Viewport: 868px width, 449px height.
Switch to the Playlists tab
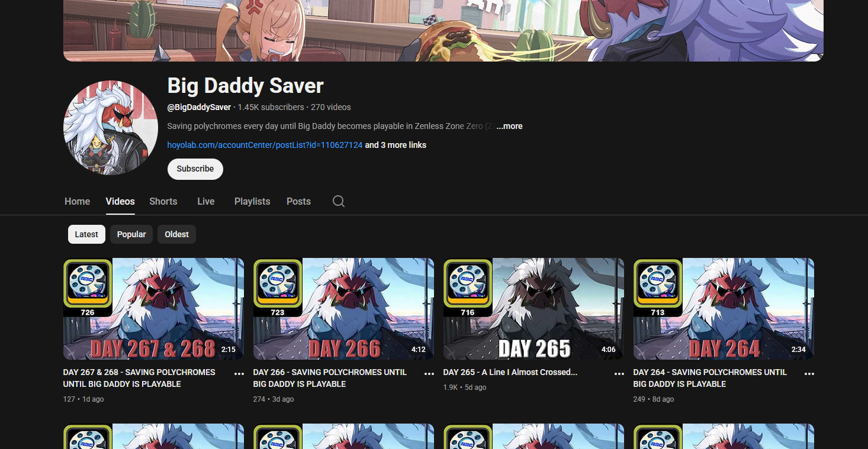click(x=252, y=201)
